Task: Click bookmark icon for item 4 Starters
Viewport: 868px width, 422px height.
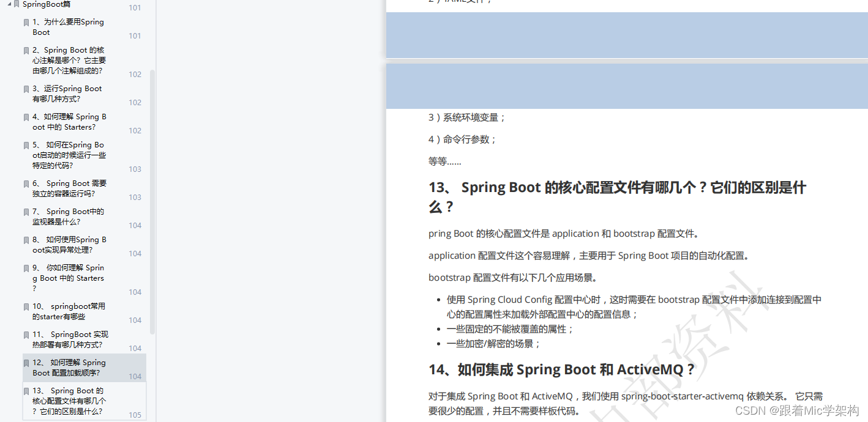Action: point(26,117)
